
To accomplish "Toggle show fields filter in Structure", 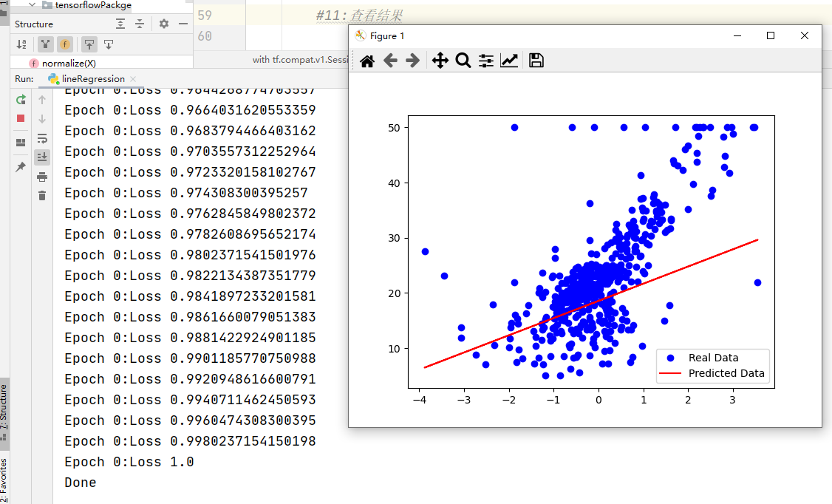I will [x=65, y=44].
